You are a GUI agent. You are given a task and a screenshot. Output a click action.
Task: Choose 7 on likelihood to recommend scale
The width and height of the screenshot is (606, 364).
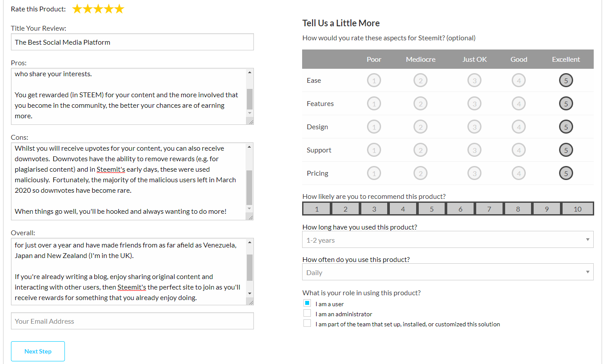pos(489,209)
